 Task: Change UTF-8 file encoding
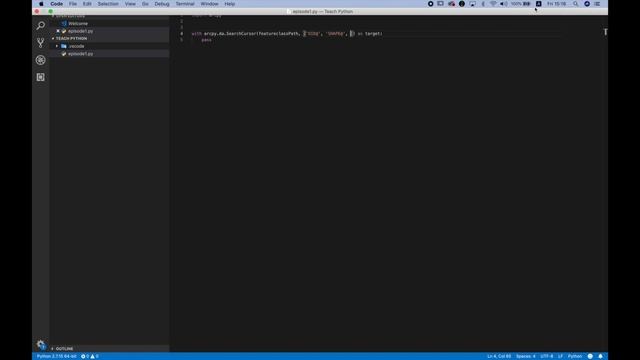click(x=547, y=356)
